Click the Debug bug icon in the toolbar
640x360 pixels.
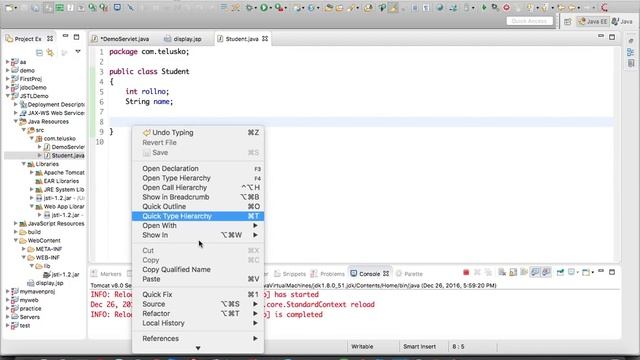[249, 7]
